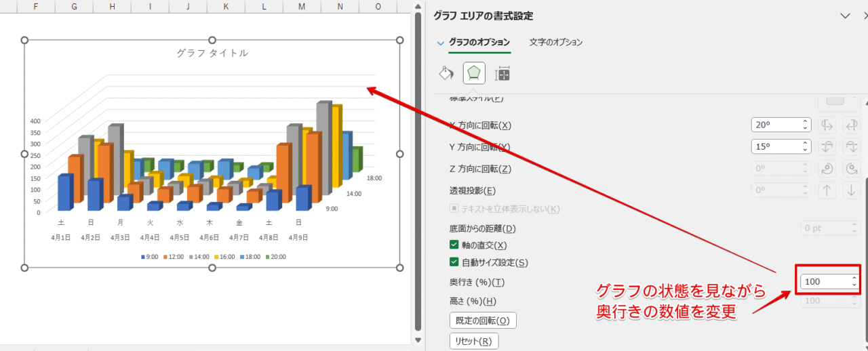Click the グラフ タイトル chart title
This screenshot has height=351, width=868.
[212, 53]
